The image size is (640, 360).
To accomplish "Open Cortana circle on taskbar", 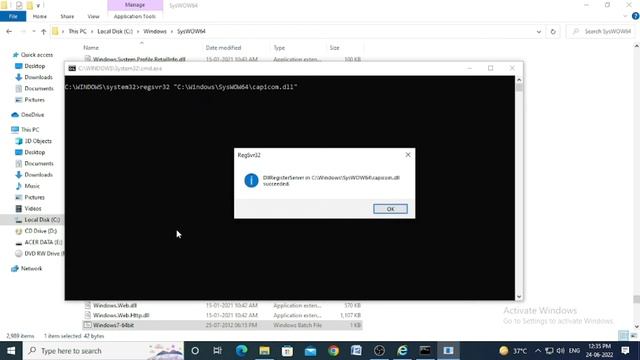I will coord(195,351).
